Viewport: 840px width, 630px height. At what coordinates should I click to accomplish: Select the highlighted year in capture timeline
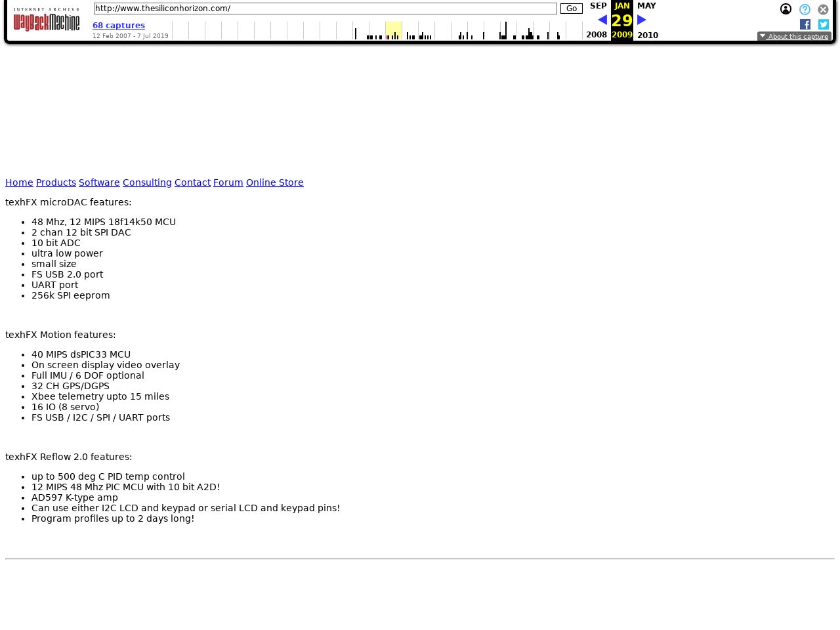point(393,31)
